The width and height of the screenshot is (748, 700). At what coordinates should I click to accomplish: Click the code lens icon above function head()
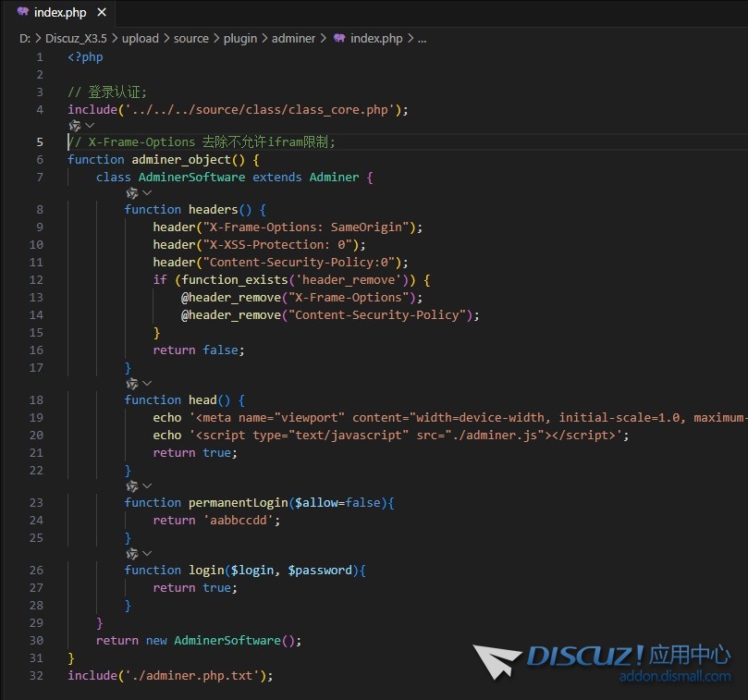pos(131,383)
